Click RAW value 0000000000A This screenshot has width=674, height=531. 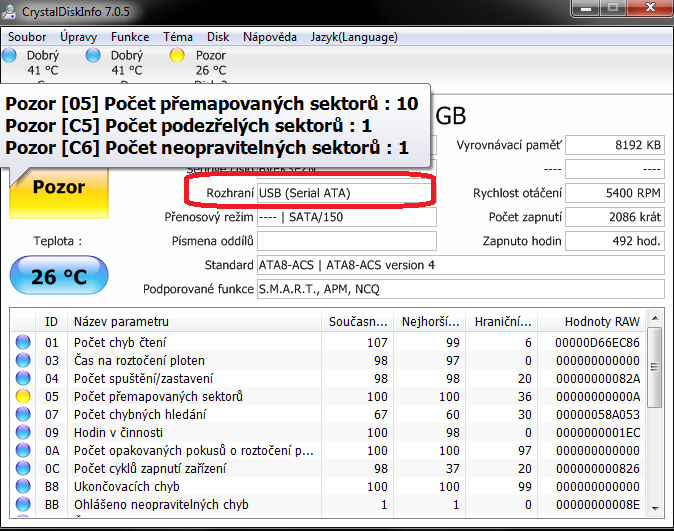(598, 397)
